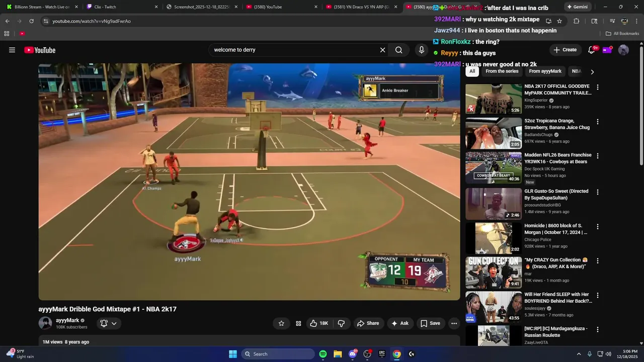Click the grid icon beside the like button

[298, 323]
